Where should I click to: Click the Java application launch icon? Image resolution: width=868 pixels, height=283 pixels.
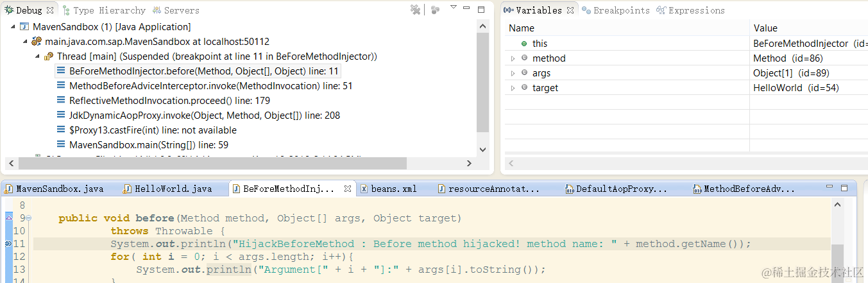click(24, 27)
